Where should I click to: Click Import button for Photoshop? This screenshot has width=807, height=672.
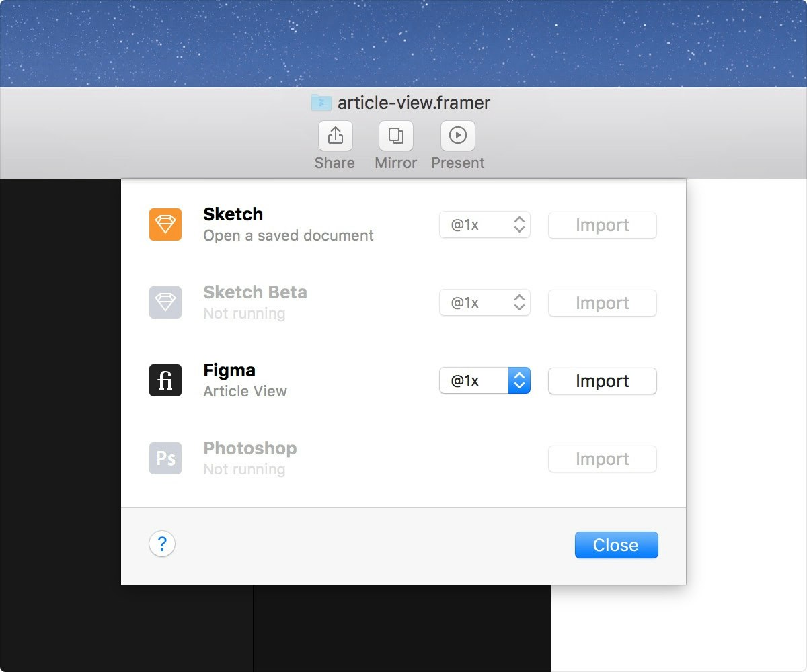tap(603, 459)
